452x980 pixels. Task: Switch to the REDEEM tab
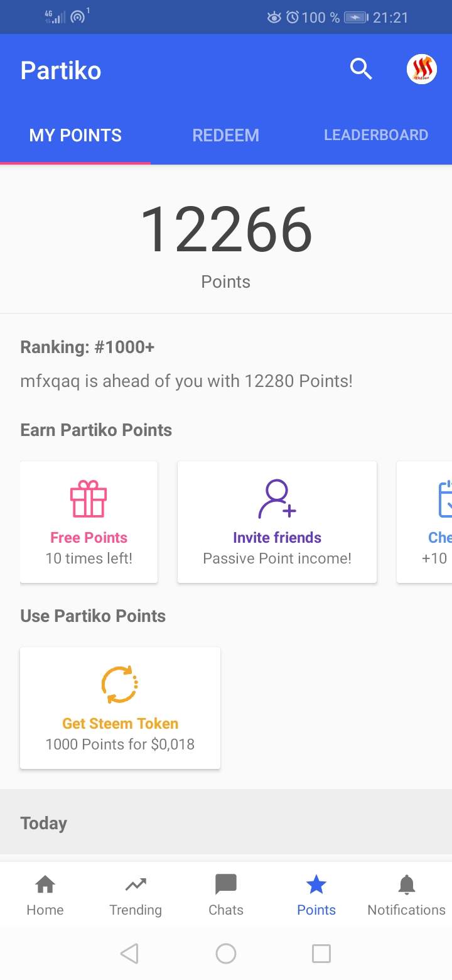point(226,135)
